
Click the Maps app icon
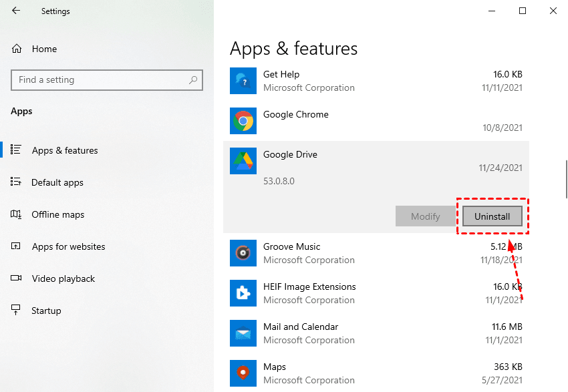[243, 373]
